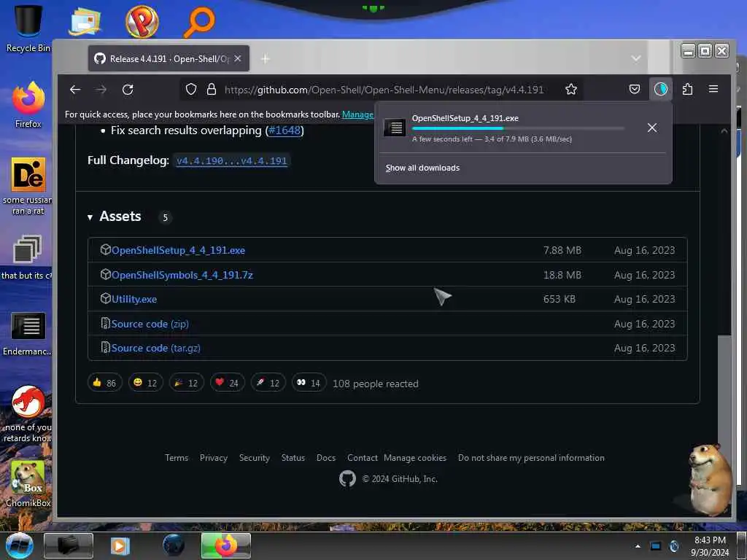The height and width of the screenshot is (560, 747).
Task: Open the 'P' ball desktop icon
Action: coord(142,21)
